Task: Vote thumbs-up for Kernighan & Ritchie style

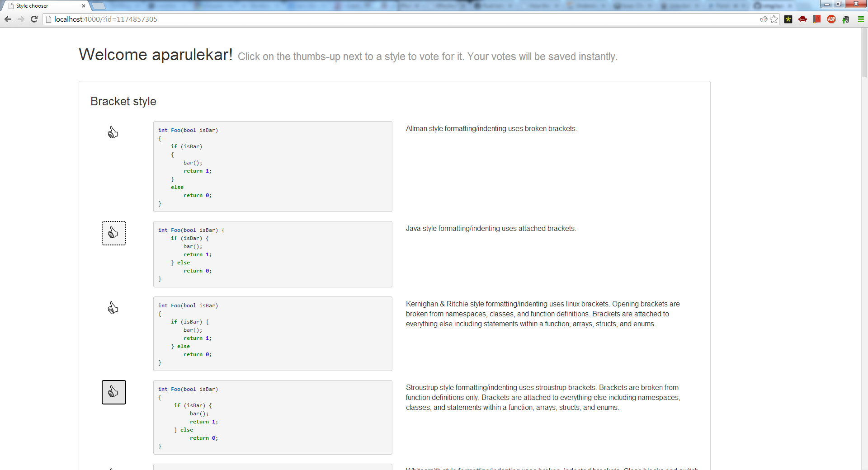Action: click(x=113, y=308)
